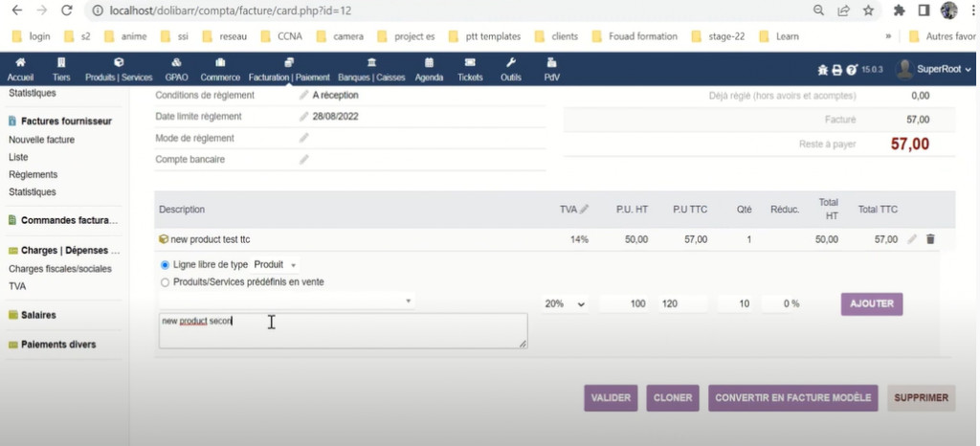Click the pencil beside Compte bancaire
980x446 pixels.
(304, 160)
